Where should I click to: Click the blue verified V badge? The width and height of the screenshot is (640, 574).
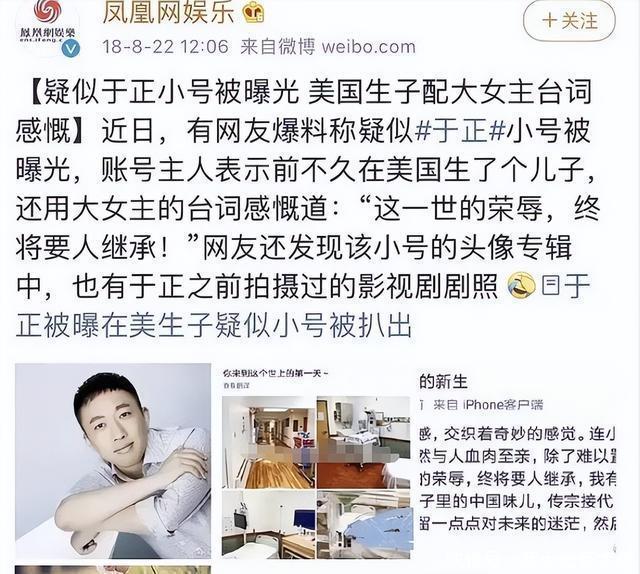71,49
